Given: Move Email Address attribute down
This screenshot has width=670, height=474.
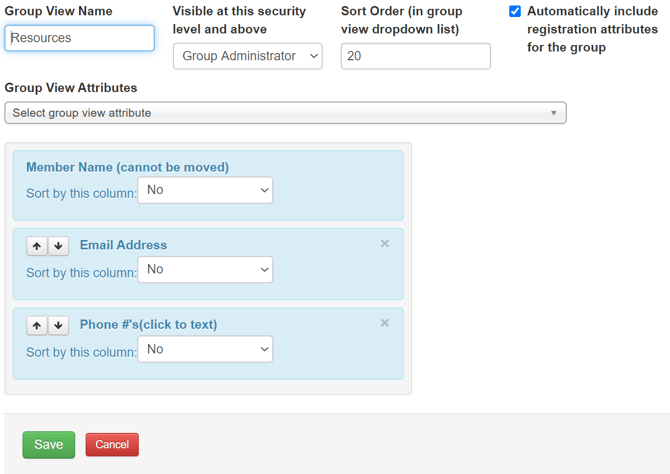Looking at the screenshot, I should coord(59,246).
